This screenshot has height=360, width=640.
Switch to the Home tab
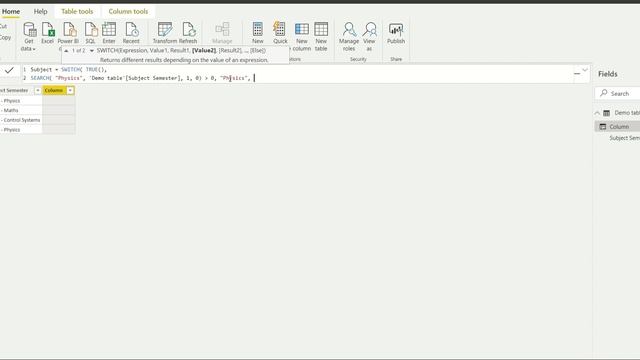tap(11, 11)
